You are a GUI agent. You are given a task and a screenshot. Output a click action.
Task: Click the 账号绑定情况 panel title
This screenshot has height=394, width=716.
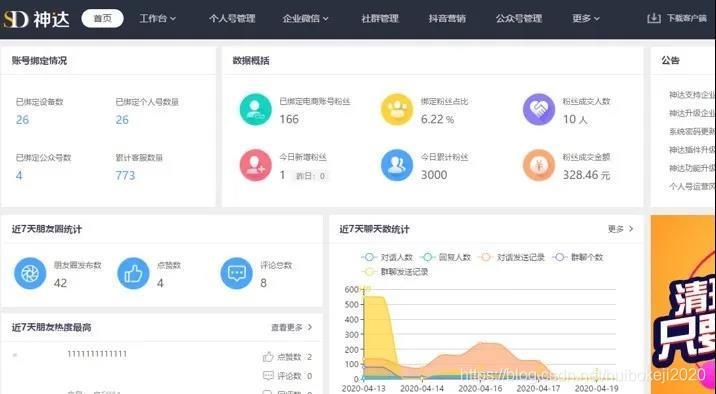[x=39, y=60]
